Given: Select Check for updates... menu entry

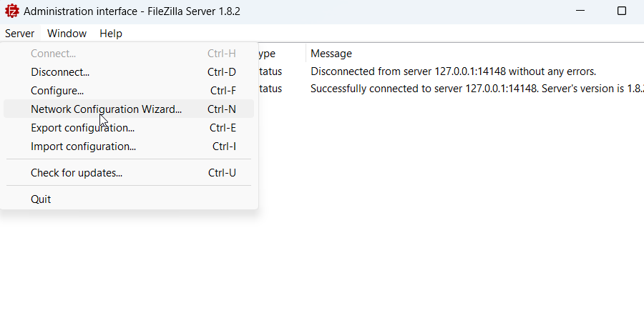Looking at the screenshot, I should point(129,173).
